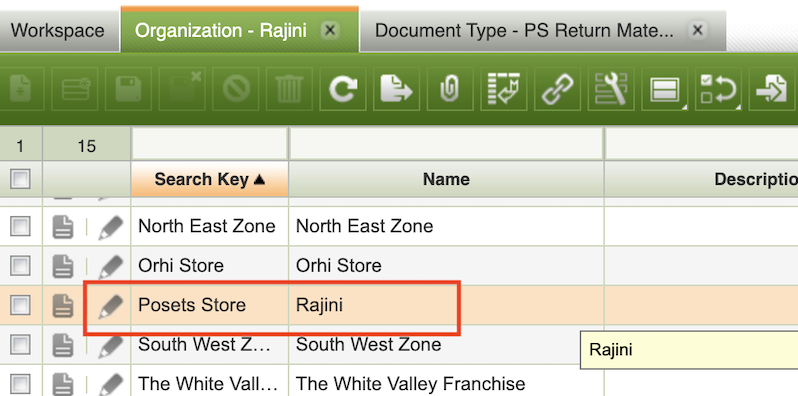Select the checkbox for Orhi Store row
Screen dimensions: 798x396
[x=20, y=266]
